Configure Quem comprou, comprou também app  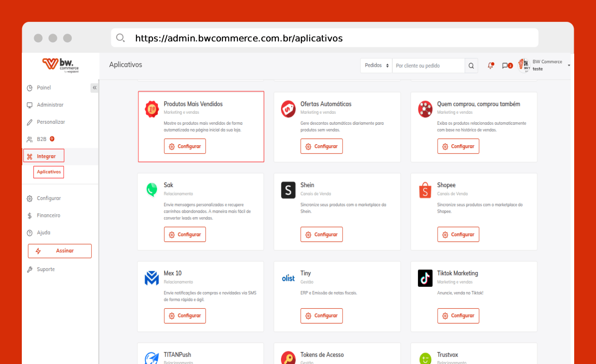458,146
